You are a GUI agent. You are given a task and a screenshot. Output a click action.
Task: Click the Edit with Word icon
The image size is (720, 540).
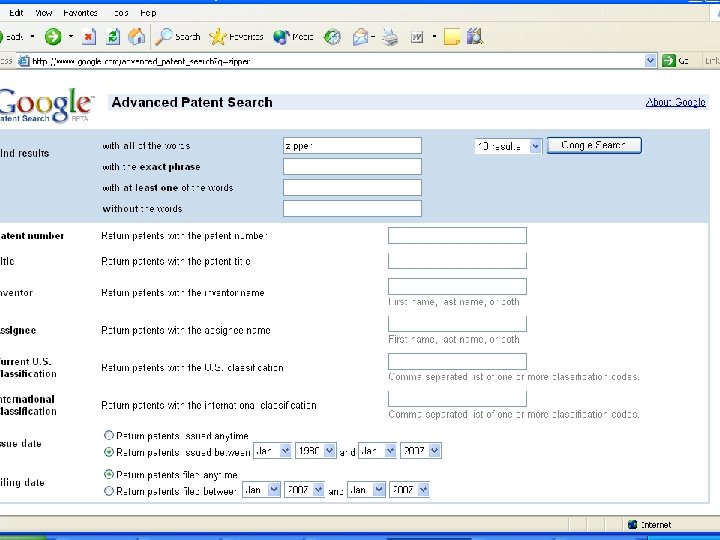417,37
